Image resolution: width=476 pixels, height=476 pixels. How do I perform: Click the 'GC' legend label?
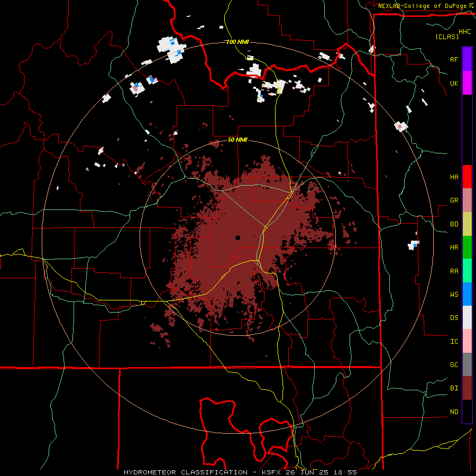[454, 365]
